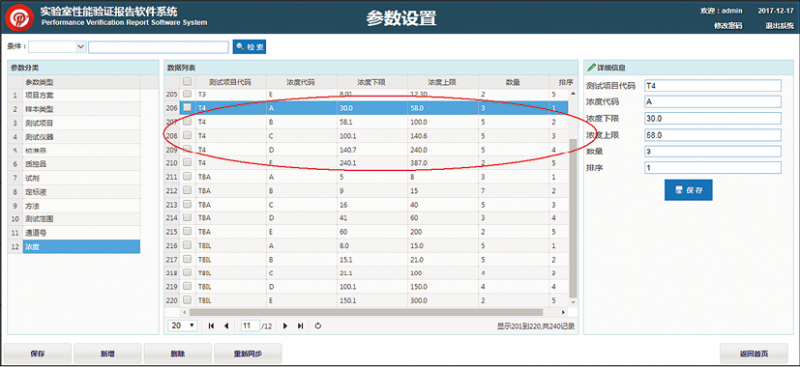Viewport: 800px width, 367px height.
Task: Click the 修改密码 change password link
Action: [x=728, y=26]
